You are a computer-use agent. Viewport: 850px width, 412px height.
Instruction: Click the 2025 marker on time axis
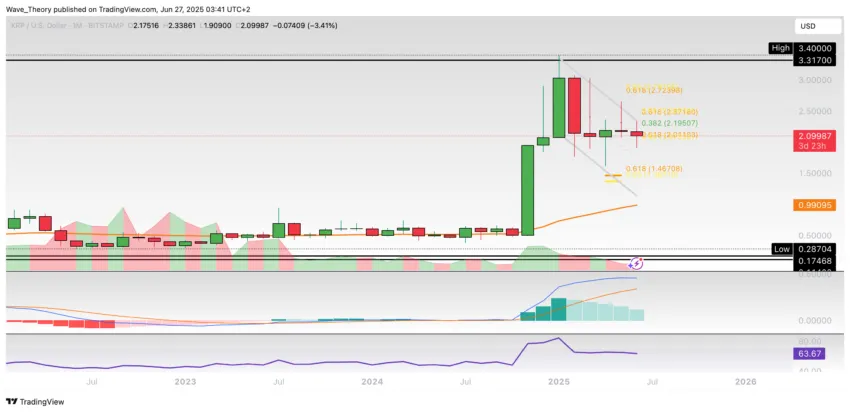[x=559, y=382]
